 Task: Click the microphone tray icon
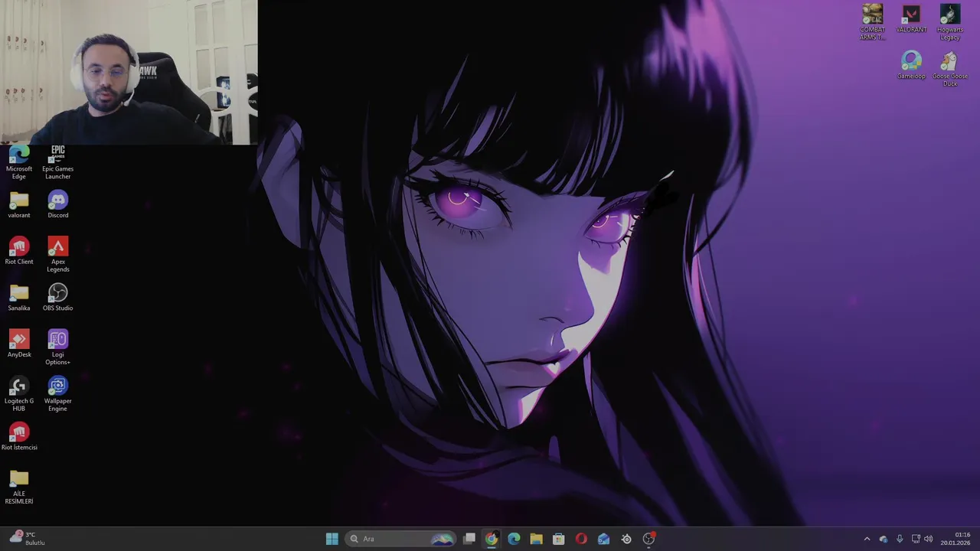[x=899, y=539]
